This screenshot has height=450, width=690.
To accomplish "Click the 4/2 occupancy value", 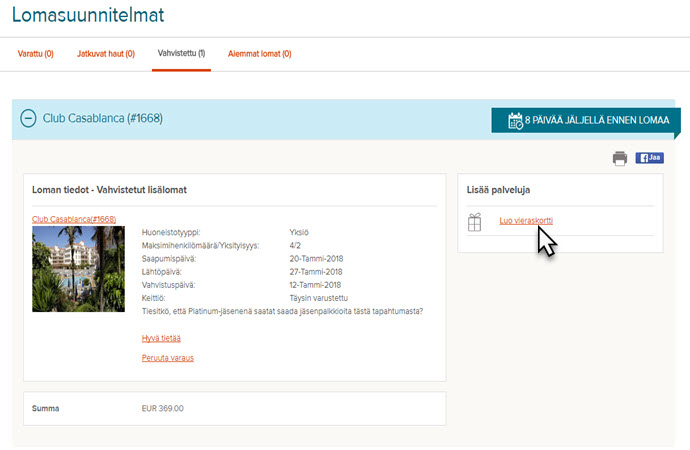I will pyautogui.click(x=295, y=245).
